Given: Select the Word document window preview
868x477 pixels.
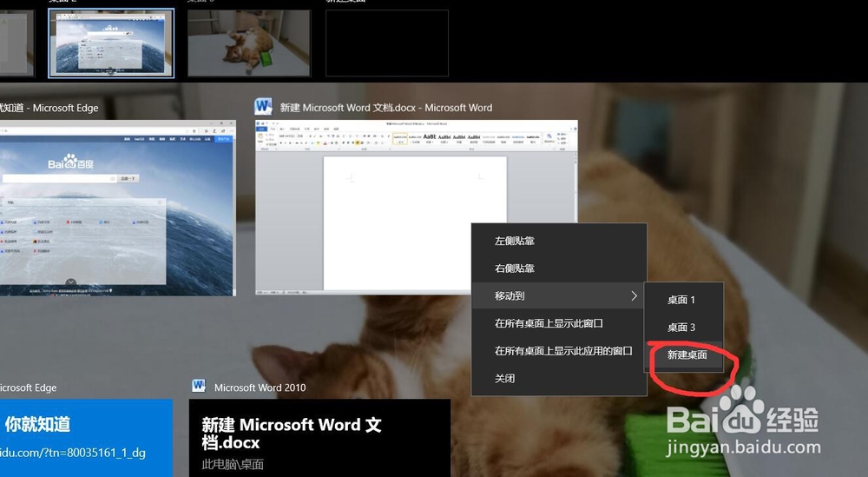Looking at the screenshot, I should pos(417,208).
